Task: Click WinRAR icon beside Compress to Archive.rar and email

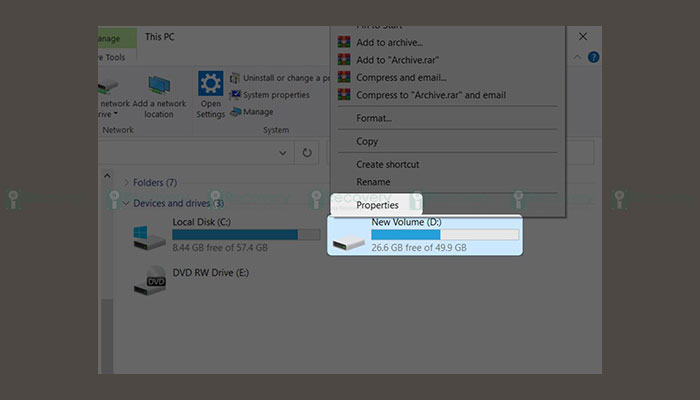Action: (344, 94)
